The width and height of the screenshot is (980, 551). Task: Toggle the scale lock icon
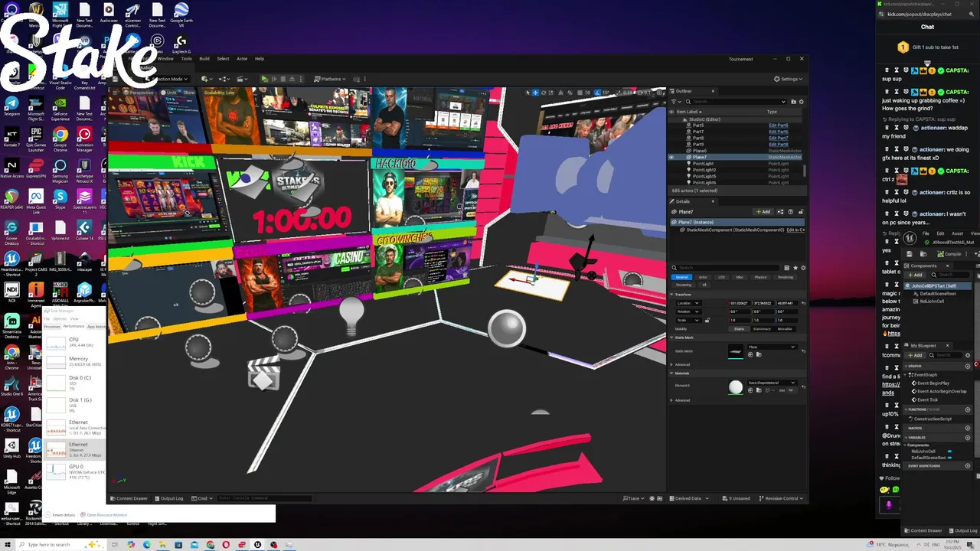point(707,320)
